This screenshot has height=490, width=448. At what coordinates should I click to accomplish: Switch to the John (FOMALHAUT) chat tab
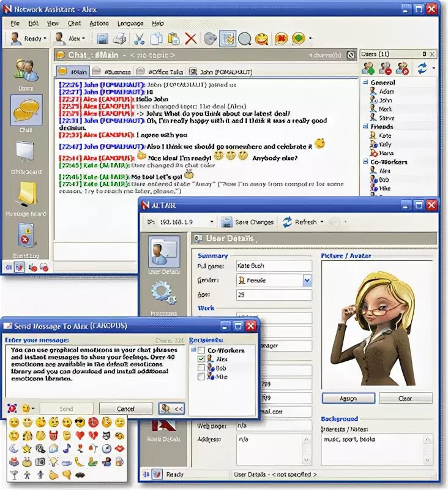[x=220, y=72]
